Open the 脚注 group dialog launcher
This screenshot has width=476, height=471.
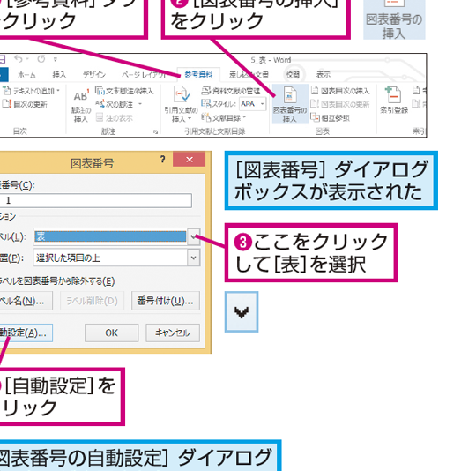tap(155, 131)
